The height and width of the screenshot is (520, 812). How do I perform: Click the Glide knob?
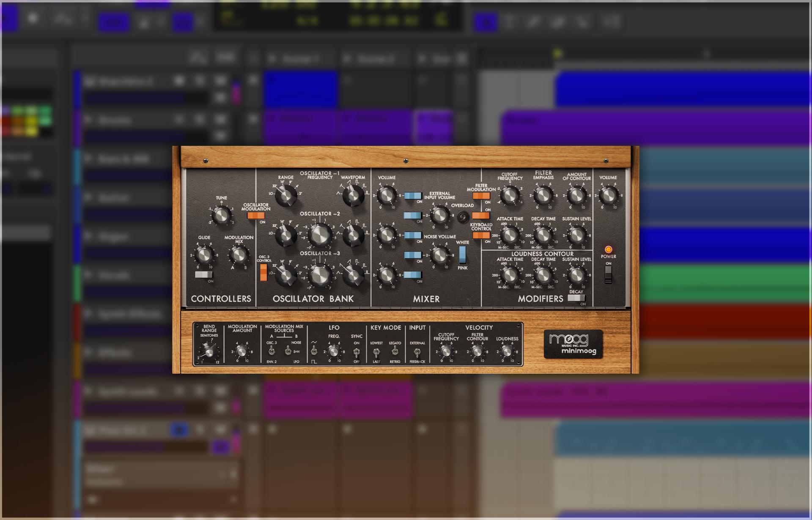[204, 255]
